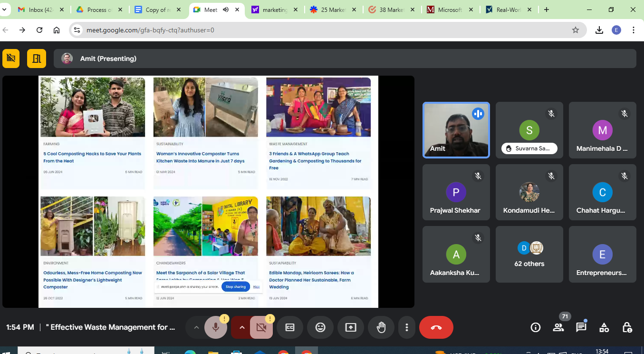Leave the call with red button
The height and width of the screenshot is (354, 644).
click(x=436, y=327)
